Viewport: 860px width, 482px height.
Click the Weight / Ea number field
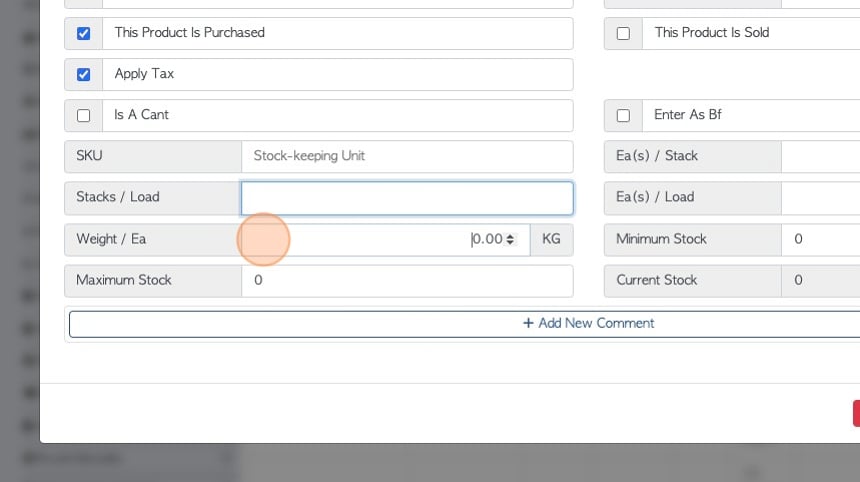tap(386, 240)
